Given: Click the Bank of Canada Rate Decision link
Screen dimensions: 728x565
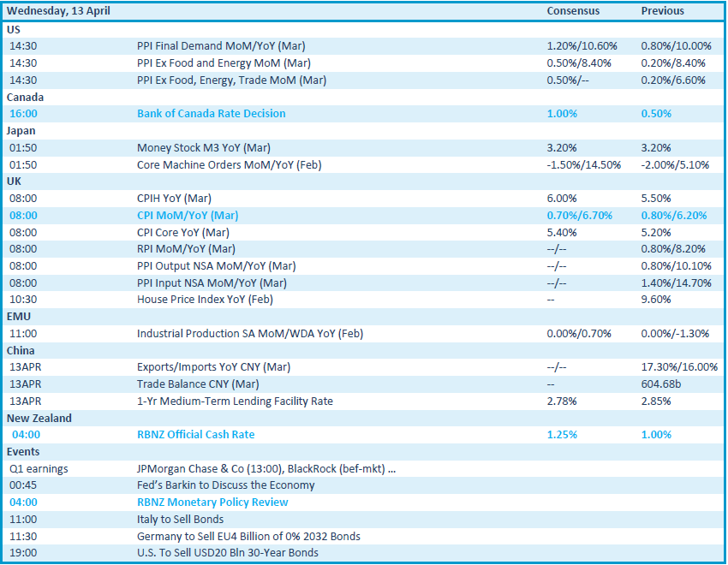Looking at the screenshot, I should point(211,114).
